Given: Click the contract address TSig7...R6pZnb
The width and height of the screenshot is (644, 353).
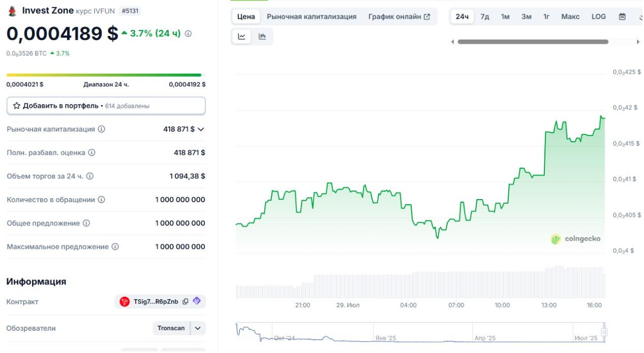Looking at the screenshot, I should point(156,302).
